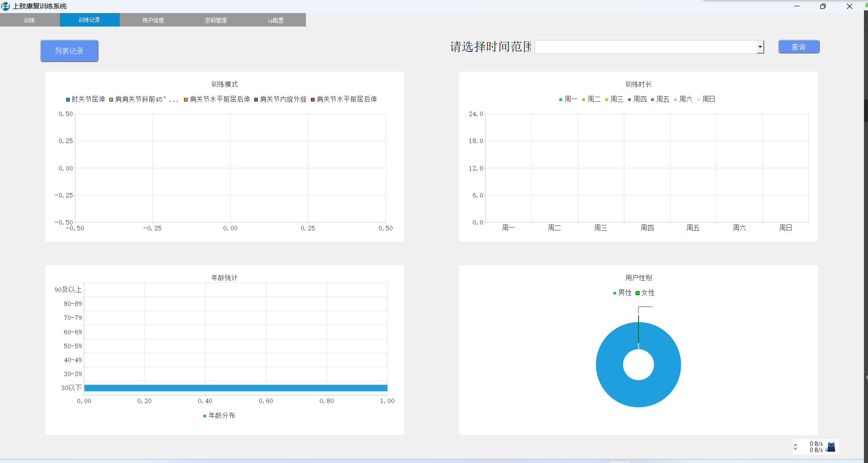Toggle the 周一 legend entry in 训练时长

click(568, 99)
